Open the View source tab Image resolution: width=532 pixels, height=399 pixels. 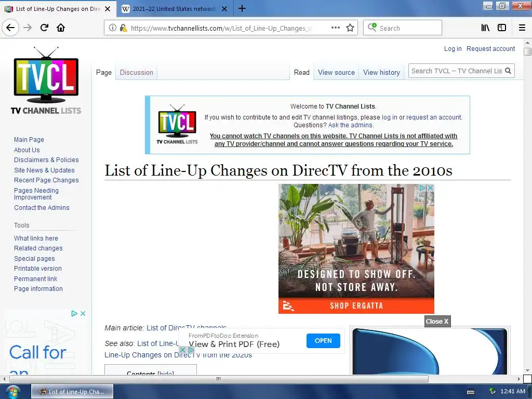[x=336, y=72]
